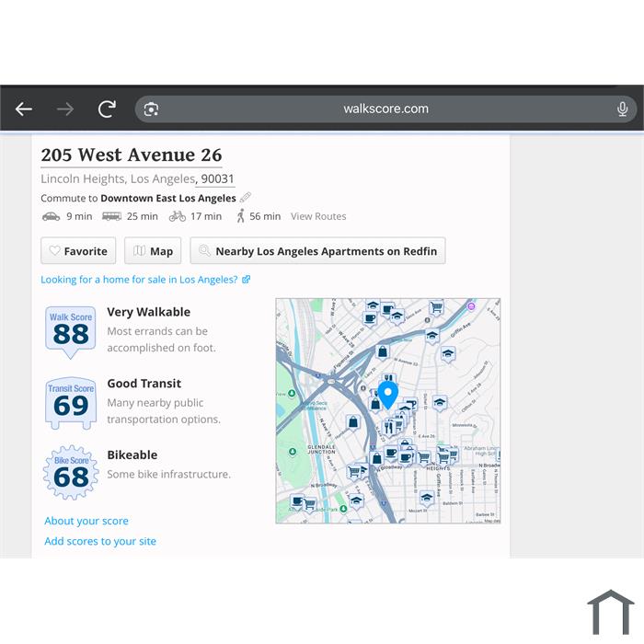The width and height of the screenshot is (644, 644).
Task: Click Nearby Los Angeles Apartments on Redfin
Action: point(317,251)
